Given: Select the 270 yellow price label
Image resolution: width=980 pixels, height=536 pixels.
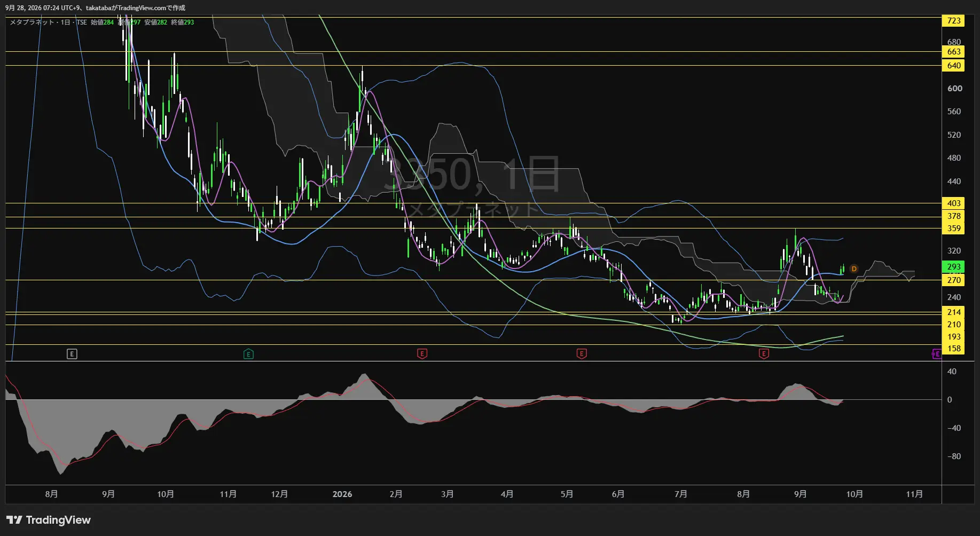Looking at the screenshot, I should tap(954, 280).
